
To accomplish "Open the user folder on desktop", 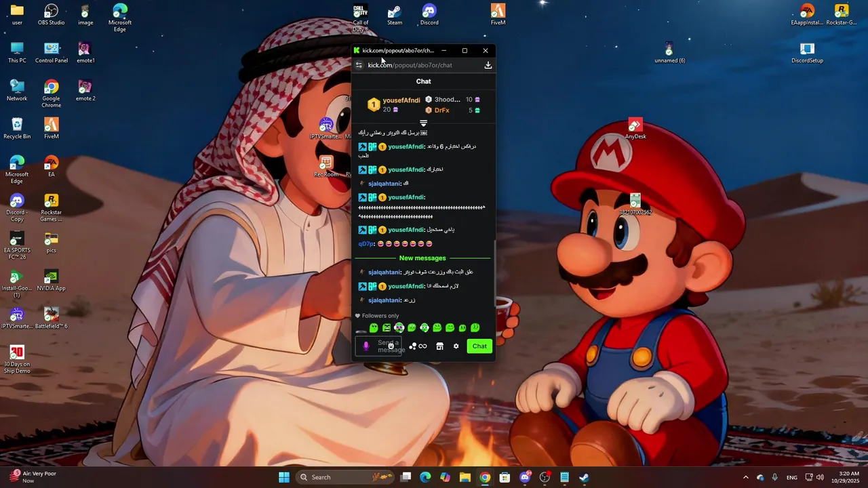I will 17,15.
